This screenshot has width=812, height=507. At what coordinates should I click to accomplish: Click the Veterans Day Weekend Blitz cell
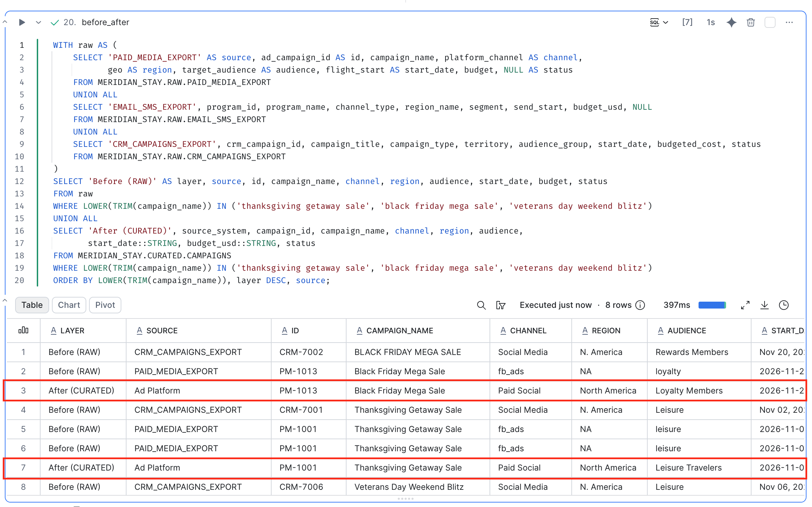click(418, 487)
